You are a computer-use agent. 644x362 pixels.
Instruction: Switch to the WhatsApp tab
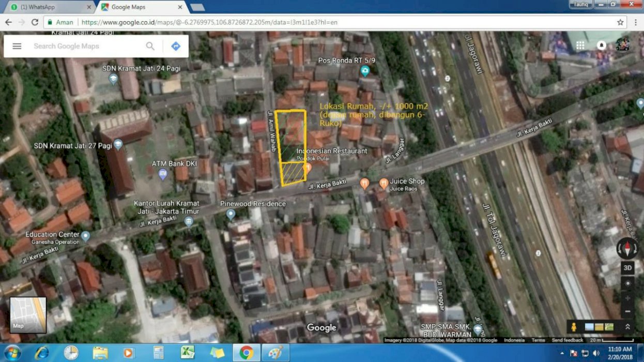pos(49,7)
